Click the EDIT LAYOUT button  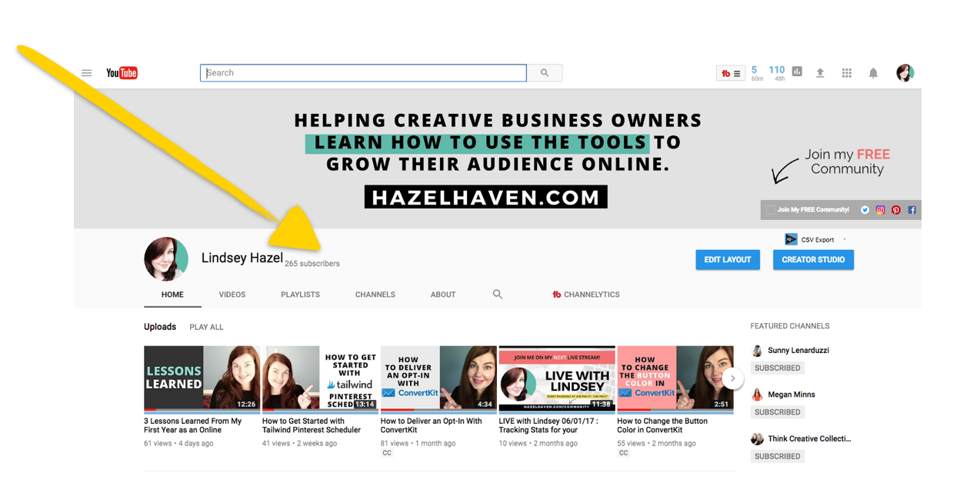[x=728, y=260]
